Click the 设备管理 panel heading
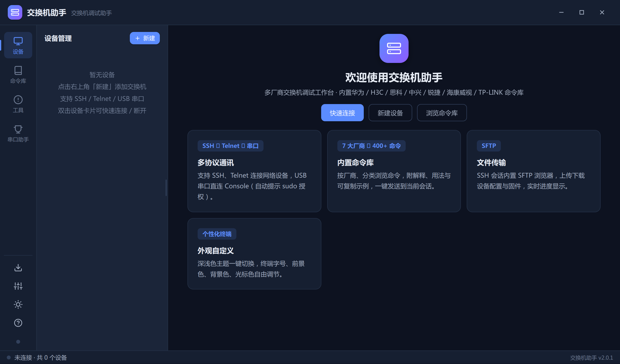620x364 pixels. (x=58, y=38)
